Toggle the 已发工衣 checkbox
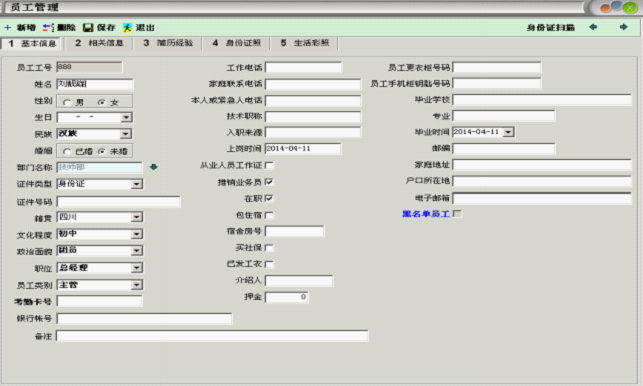 point(269,264)
